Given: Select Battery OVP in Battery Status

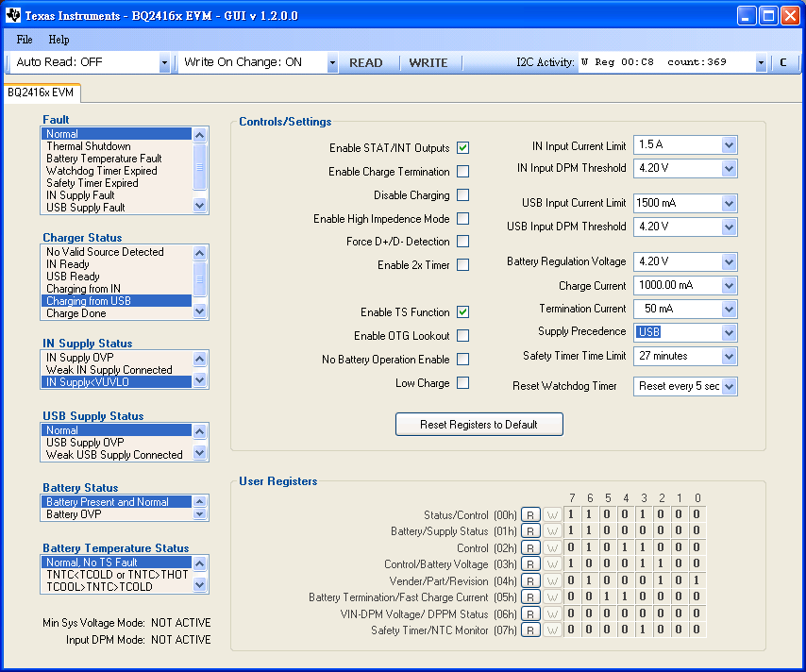Looking at the screenshot, I should 116,514.
